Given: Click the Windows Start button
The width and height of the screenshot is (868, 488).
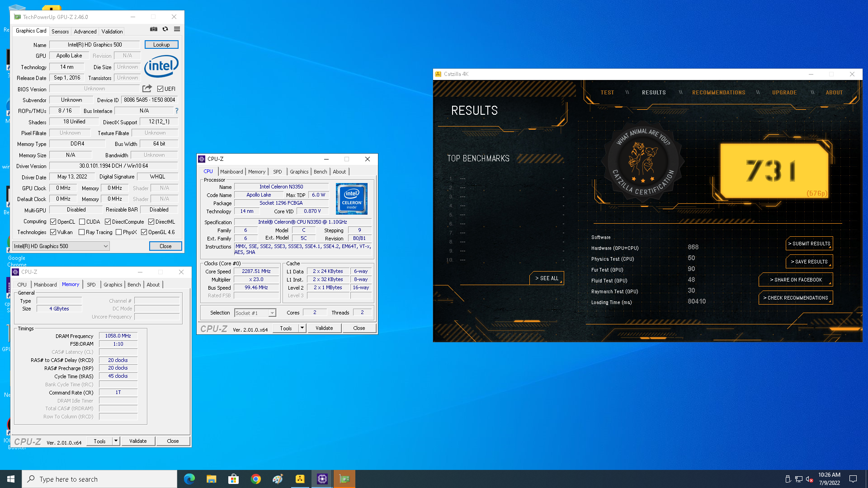Looking at the screenshot, I should (11, 479).
